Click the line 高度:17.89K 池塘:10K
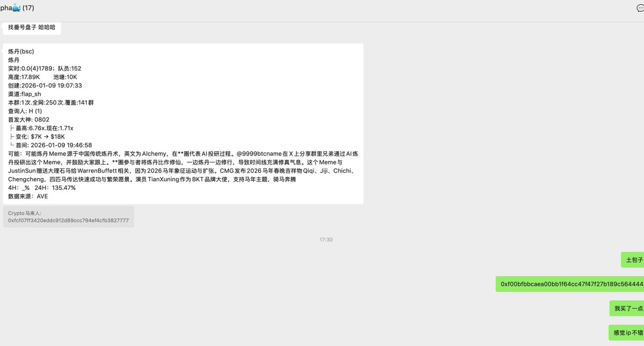Screen dimensions: 644x346 coord(43,77)
